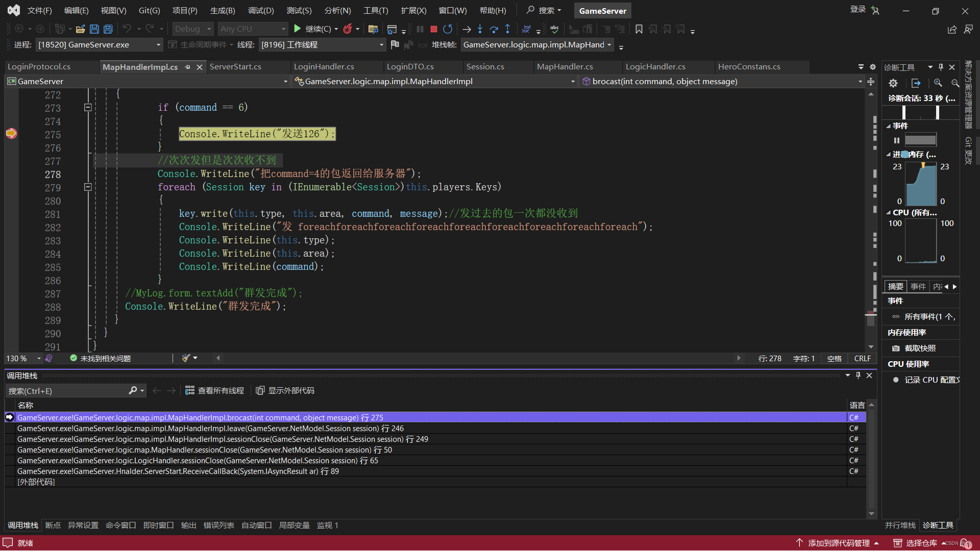The width and height of the screenshot is (980, 551).
Task: Toggle the breakpoint marker on line 275
Action: (x=11, y=134)
